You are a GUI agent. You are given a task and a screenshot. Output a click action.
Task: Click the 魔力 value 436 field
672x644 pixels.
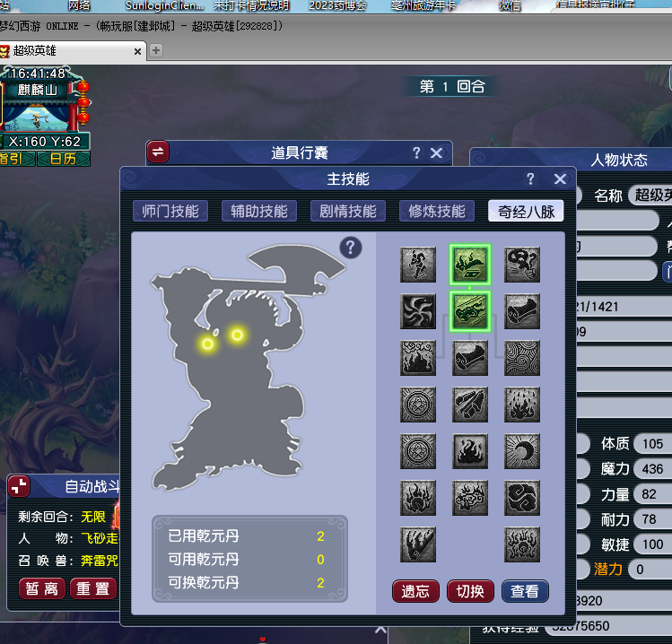pos(653,469)
